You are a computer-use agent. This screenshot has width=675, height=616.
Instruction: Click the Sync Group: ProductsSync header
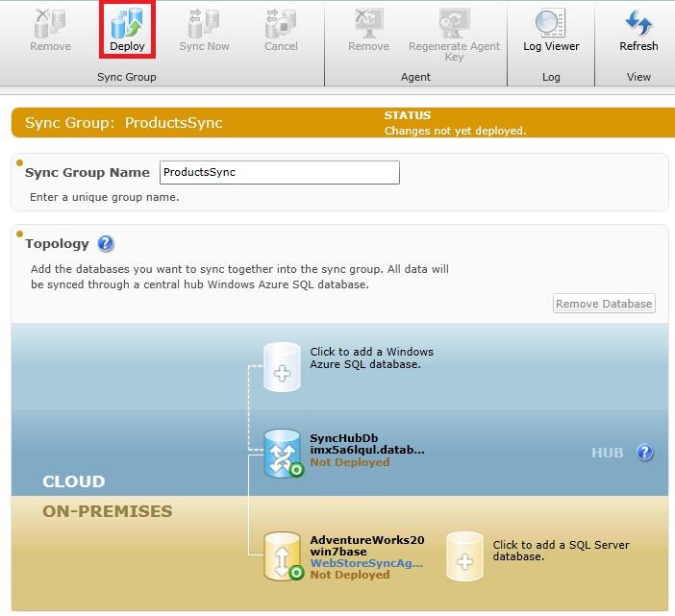coord(123,123)
